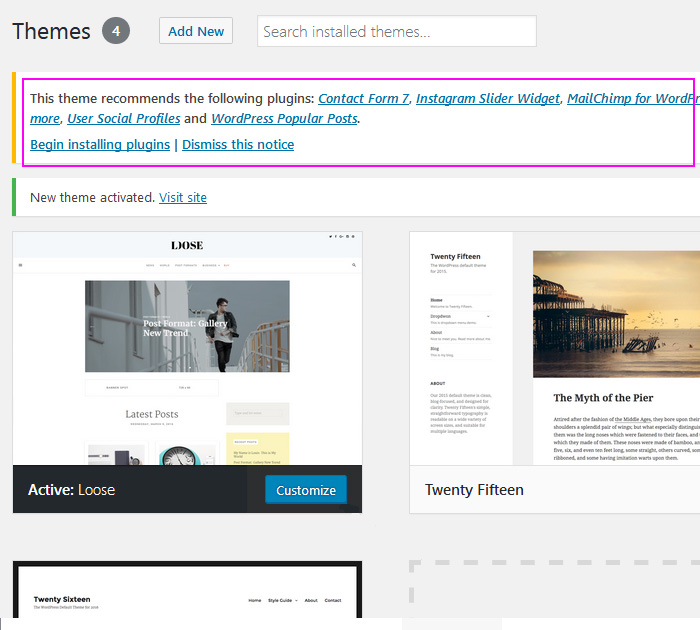Click the Active: Loose label
700x630 pixels.
point(71,490)
